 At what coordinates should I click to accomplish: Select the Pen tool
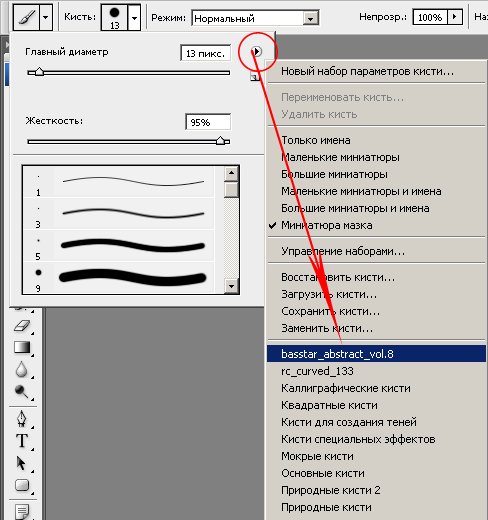22,419
